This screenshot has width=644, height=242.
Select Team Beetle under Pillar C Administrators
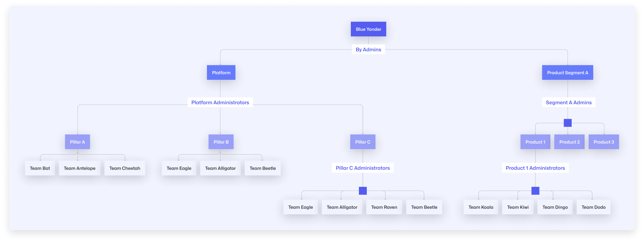424,207
